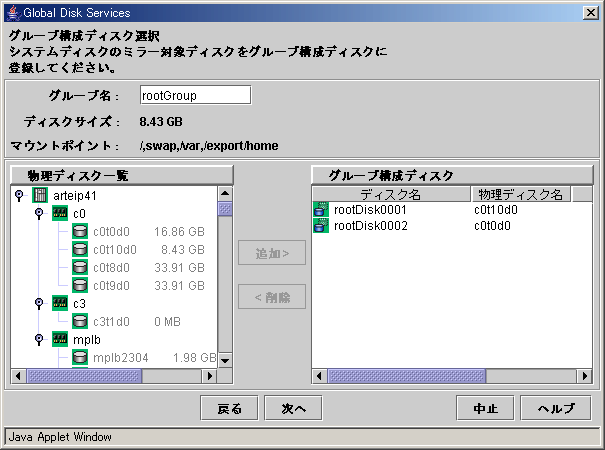Click the c0t0d0 cell in group table
The height and width of the screenshot is (450, 605).
click(x=492, y=225)
